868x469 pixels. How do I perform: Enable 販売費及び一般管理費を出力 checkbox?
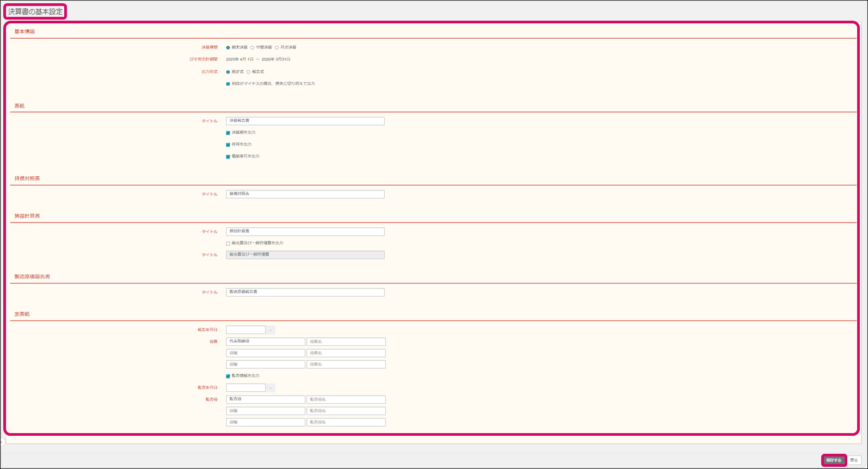click(x=228, y=243)
